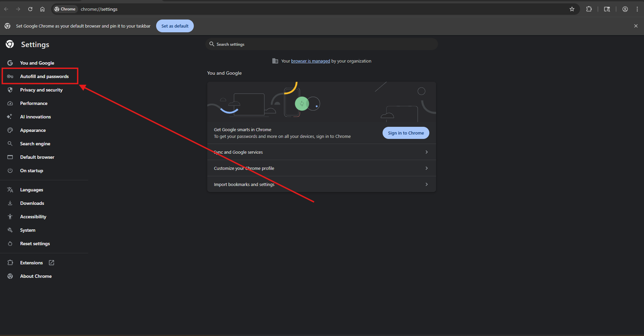Click the key icon for Autofill
This screenshot has width=644, height=336.
tap(10, 76)
